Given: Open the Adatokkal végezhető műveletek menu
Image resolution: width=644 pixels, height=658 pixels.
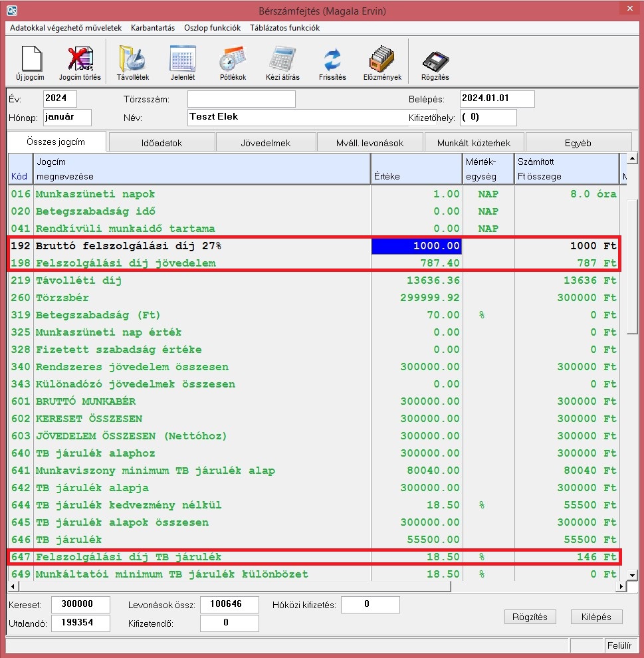Looking at the screenshot, I should tap(66, 28).
